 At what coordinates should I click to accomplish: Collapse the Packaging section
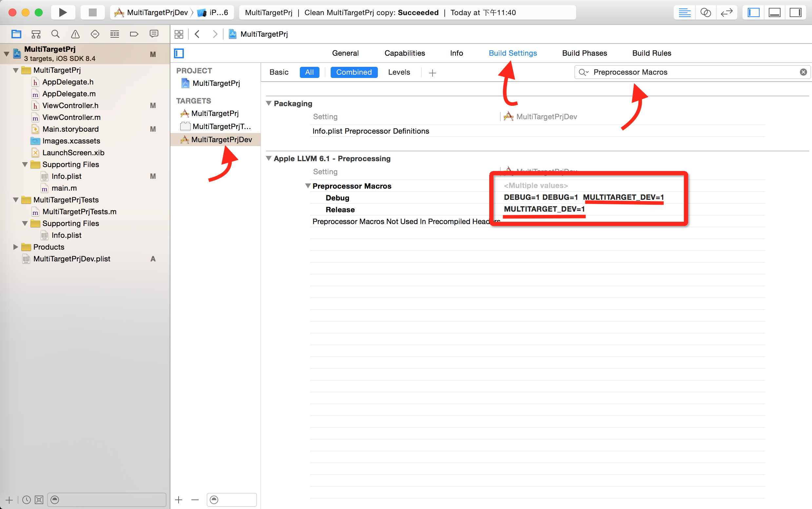click(x=269, y=104)
